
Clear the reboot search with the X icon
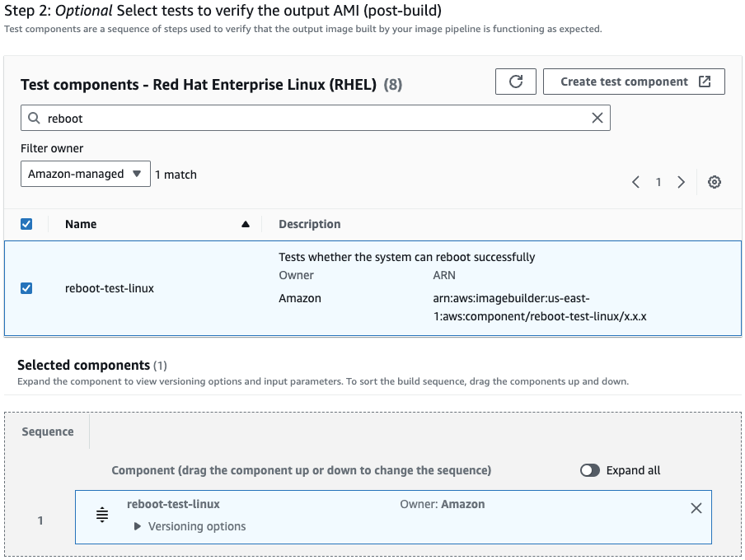[597, 117]
